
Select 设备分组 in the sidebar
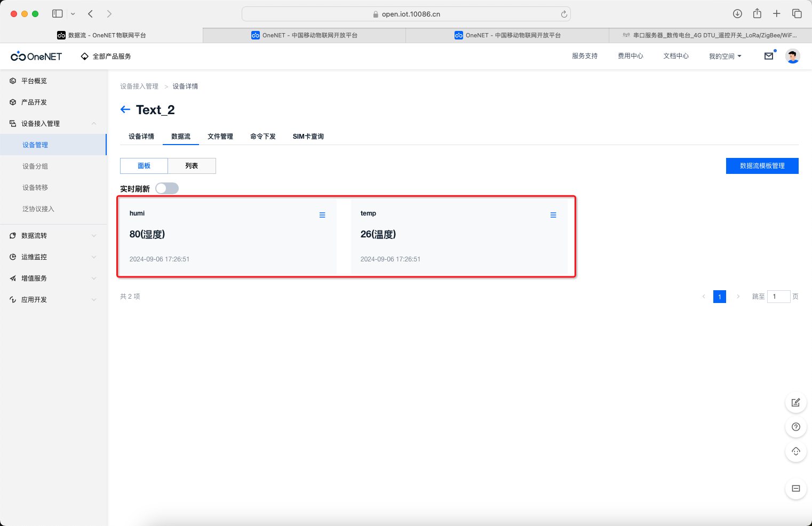(35, 166)
